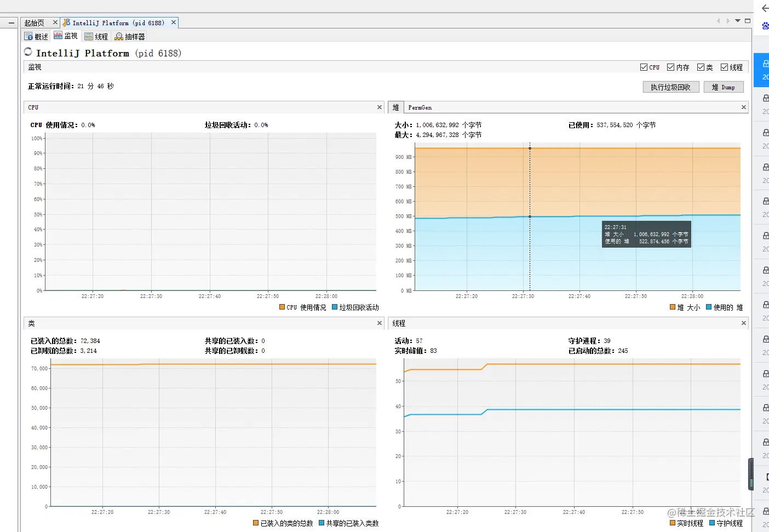The height and width of the screenshot is (532, 769).
Task: Click the IntelliJ Platform loading spinner icon
Action: [x=28, y=52]
